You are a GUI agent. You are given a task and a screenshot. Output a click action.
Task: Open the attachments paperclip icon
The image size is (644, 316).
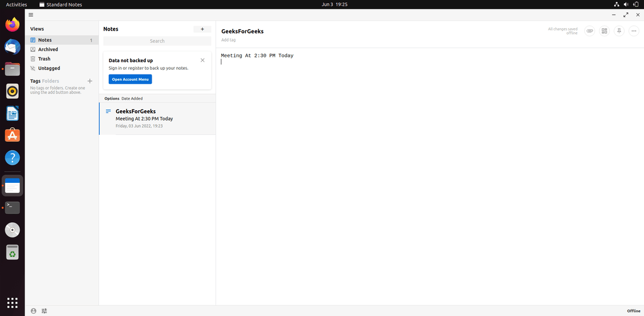[590, 31]
